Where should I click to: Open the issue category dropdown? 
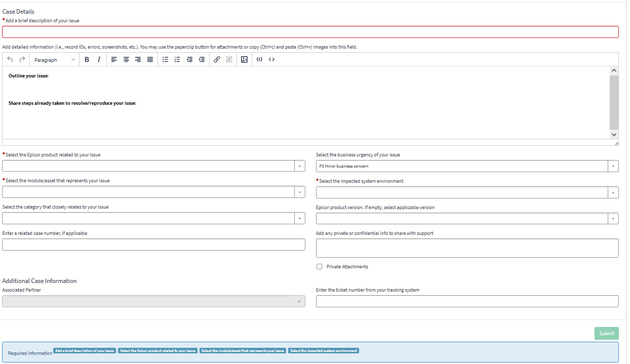153,218
